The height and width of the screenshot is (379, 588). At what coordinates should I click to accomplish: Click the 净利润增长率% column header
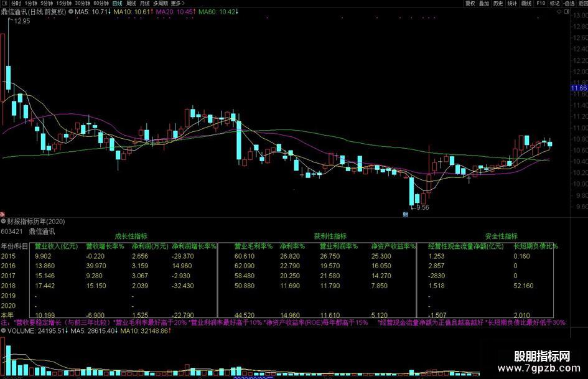[194, 246]
